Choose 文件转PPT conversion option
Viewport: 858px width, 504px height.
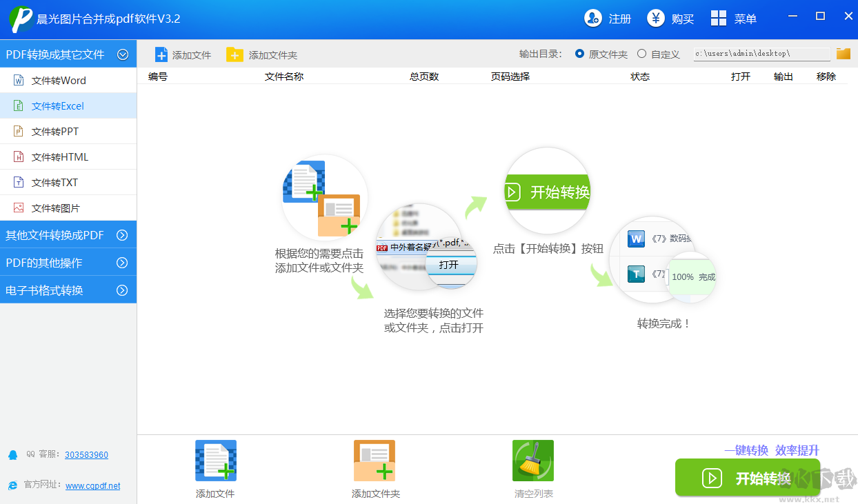coord(55,132)
